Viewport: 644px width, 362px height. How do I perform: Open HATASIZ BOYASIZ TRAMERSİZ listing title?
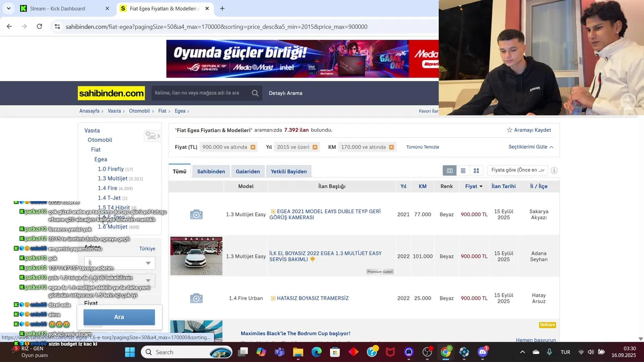click(309, 298)
